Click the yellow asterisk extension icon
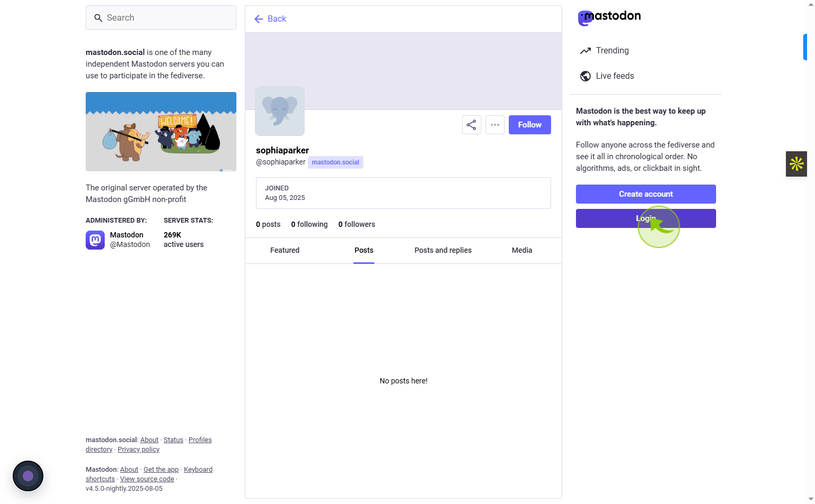815x504 pixels. pyautogui.click(x=796, y=164)
